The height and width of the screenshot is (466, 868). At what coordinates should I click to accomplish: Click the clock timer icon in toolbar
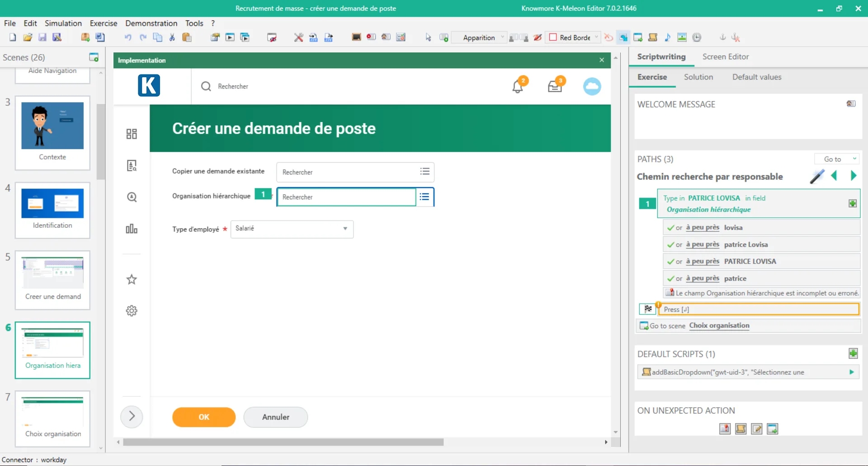click(697, 38)
